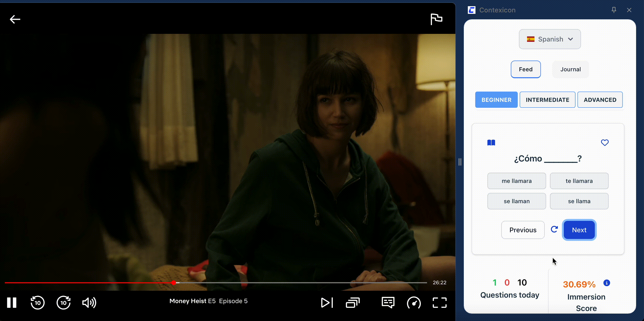Screen dimensions: 644x321
Task: Click the green correct count "1"
Action: coord(495,283)
